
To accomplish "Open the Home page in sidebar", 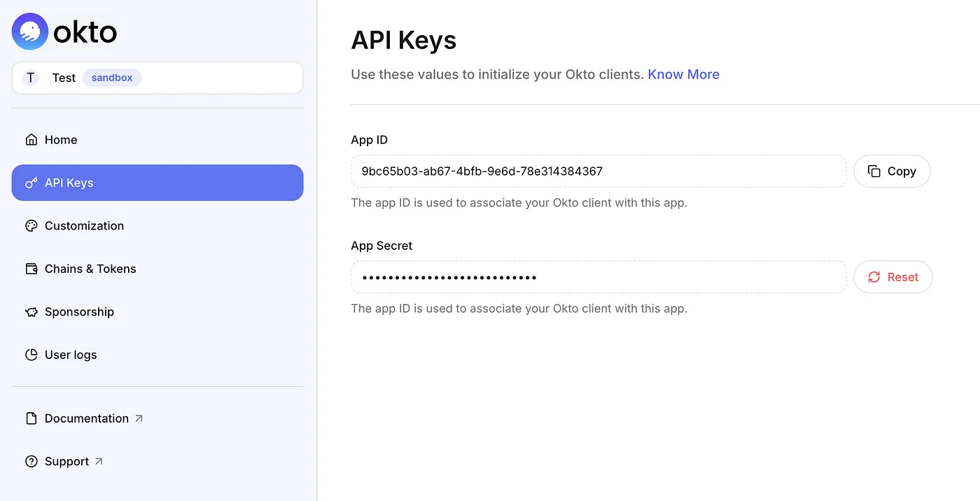I will [157, 139].
